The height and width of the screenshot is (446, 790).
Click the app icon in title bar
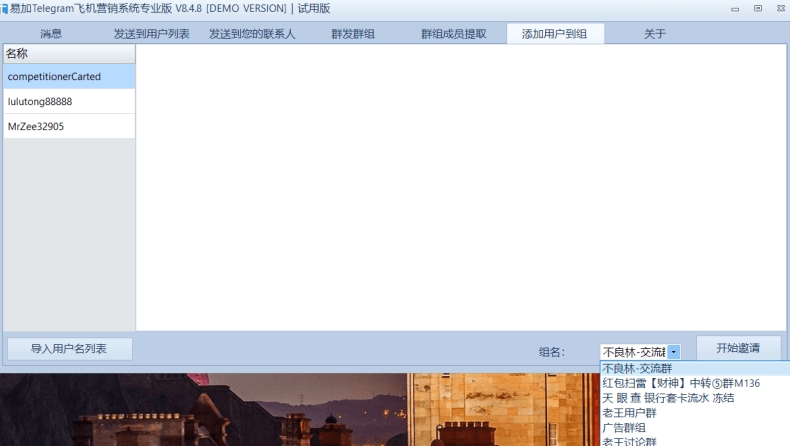point(4,9)
